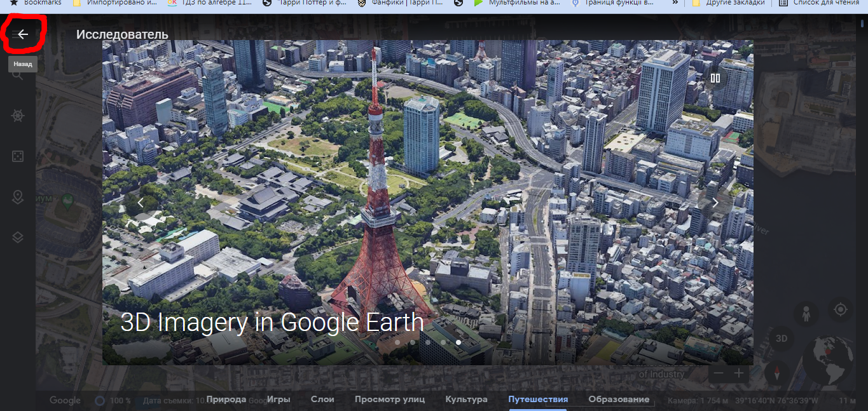
Task: Select the Просмотр улиц tab
Action: (x=390, y=400)
